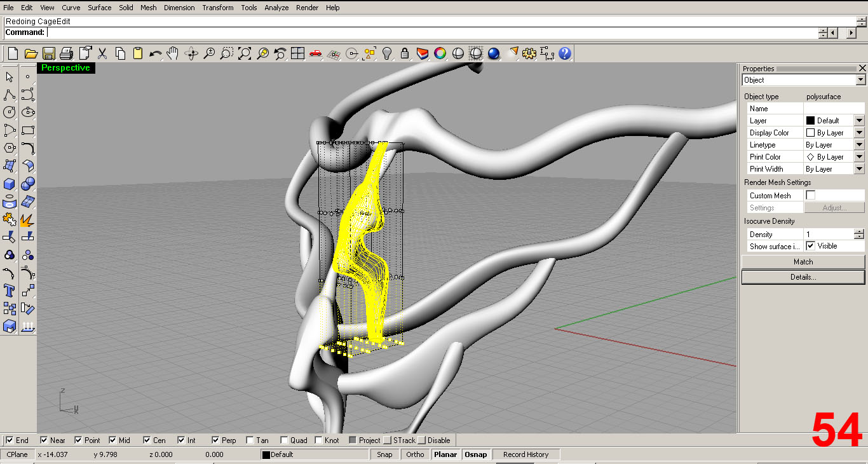Click the color wheel Properties icon
Viewport: 868px width, 464px height.
440,53
